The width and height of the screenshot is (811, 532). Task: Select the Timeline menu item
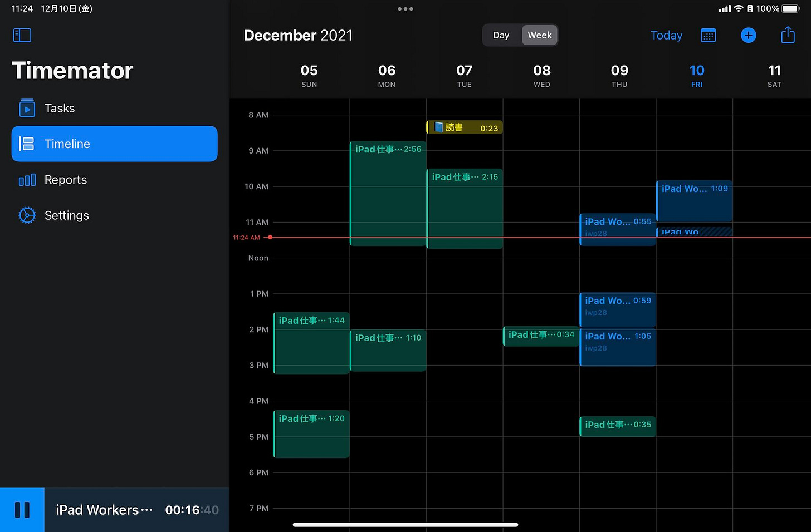114,144
